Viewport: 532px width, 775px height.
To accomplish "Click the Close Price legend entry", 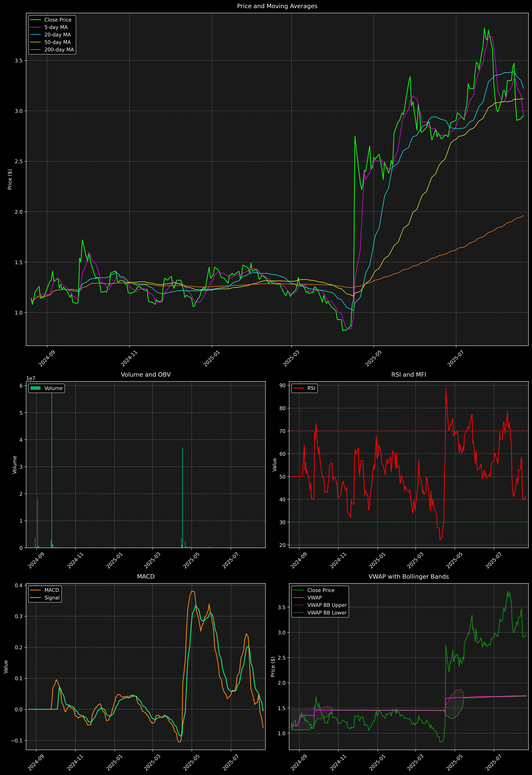I will (58, 20).
